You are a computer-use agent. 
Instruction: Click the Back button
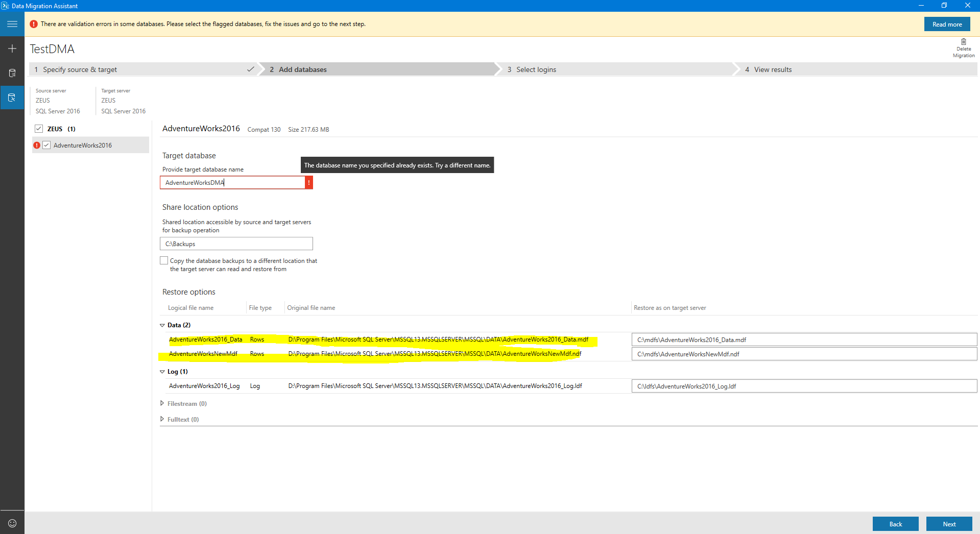896,524
